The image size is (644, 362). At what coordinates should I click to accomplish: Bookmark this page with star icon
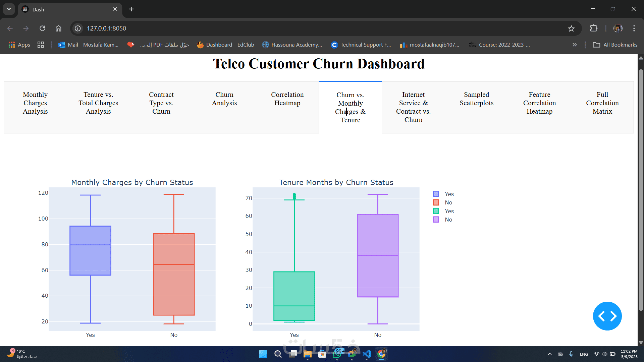click(x=571, y=28)
